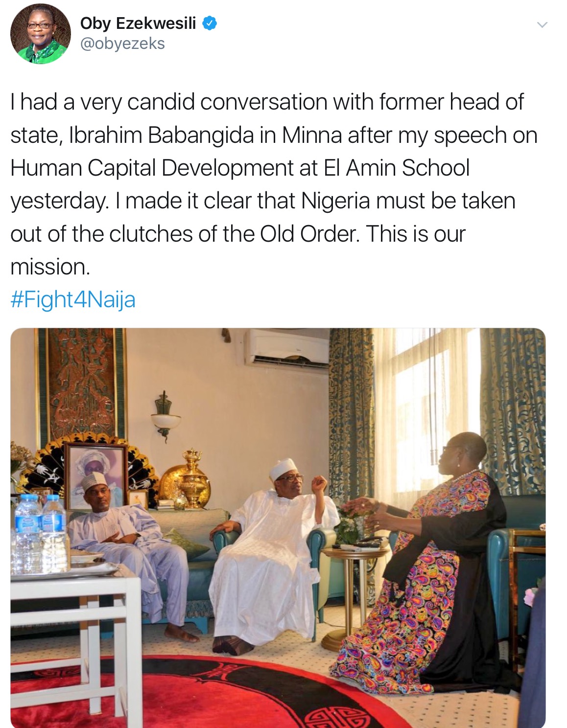The image size is (567, 728).
Task: Select the Oby Ezekwesili display name
Action: click(x=138, y=23)
